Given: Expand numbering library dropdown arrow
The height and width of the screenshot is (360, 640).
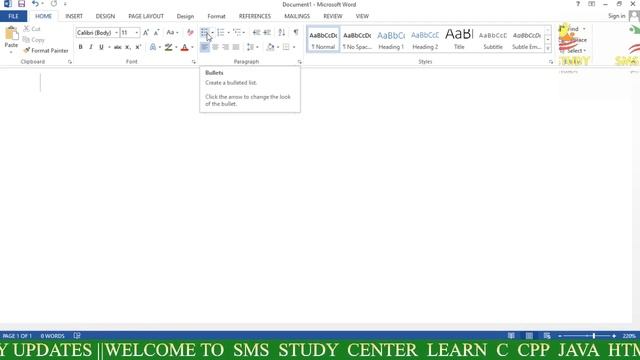Looking at the screenshot, I should point(228,33).
